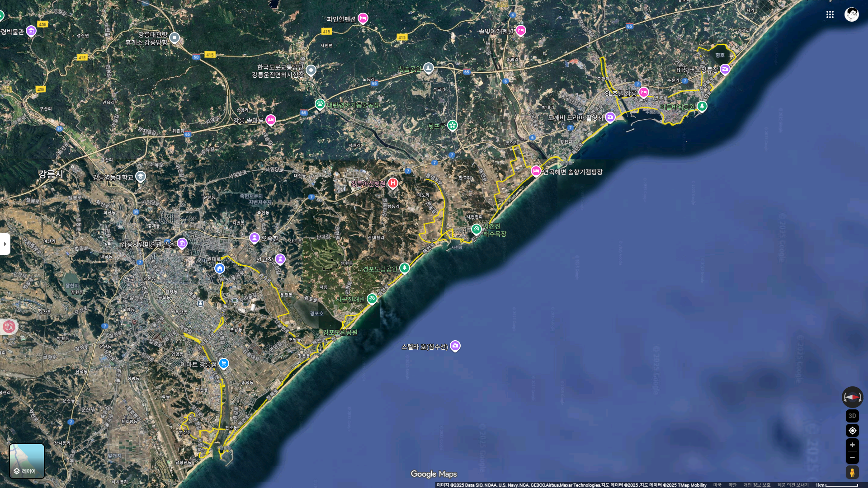Select the Ojukheon heritage site pin
868x488 pixels.
pos(255,238)
